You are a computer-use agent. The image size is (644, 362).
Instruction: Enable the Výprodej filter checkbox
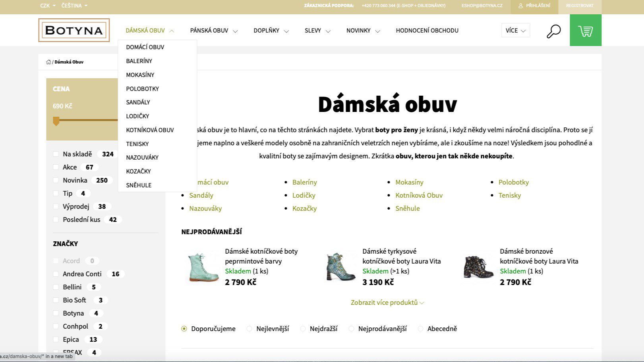coord(56,206)
